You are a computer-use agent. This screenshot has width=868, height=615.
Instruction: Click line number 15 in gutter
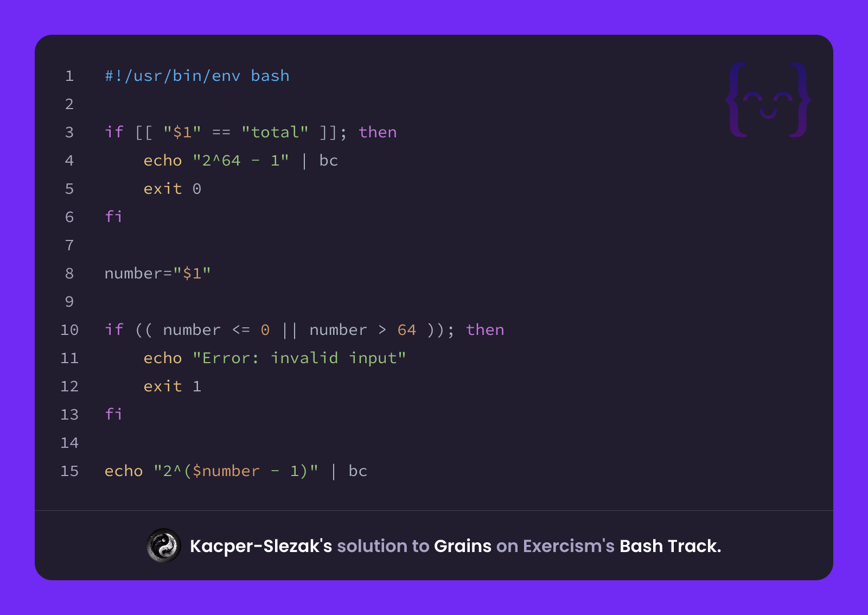[69, 471]
